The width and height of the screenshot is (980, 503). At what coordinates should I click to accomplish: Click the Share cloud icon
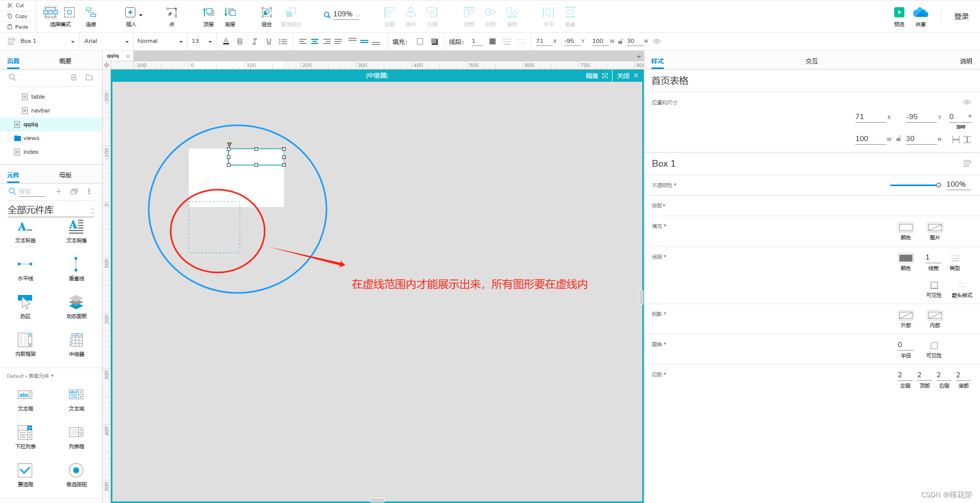tap(921, 12)
